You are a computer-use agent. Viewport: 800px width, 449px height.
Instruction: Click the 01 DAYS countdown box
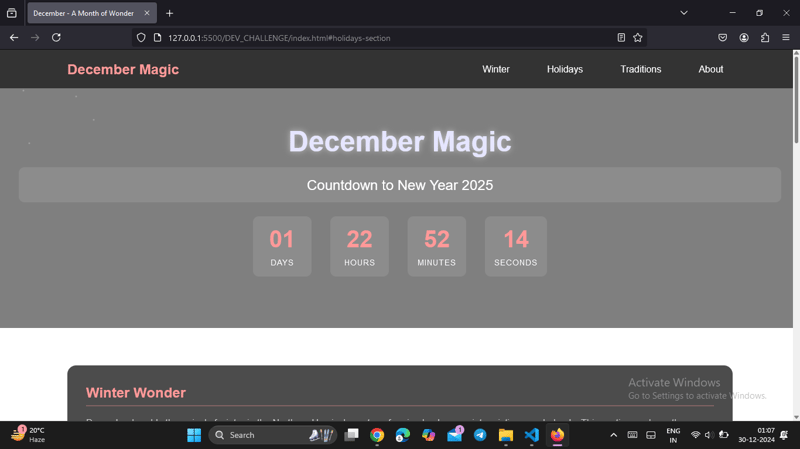pyautogui.click(x=282, y=246)
